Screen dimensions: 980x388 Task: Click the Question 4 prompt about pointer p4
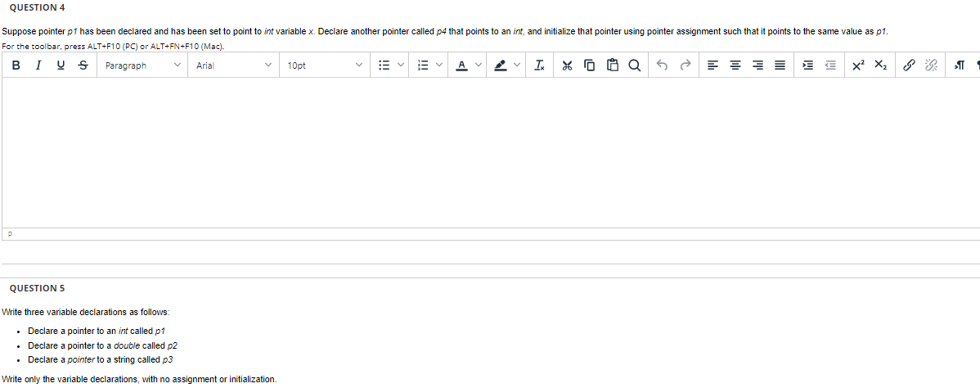point(445,31)
